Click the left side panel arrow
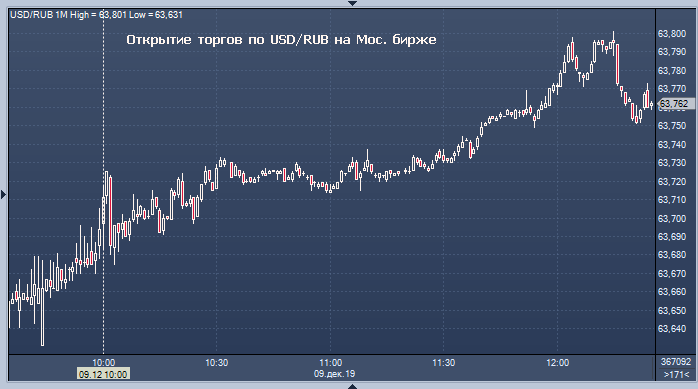Viewport: 698px width, 389px height. (4, 194)
